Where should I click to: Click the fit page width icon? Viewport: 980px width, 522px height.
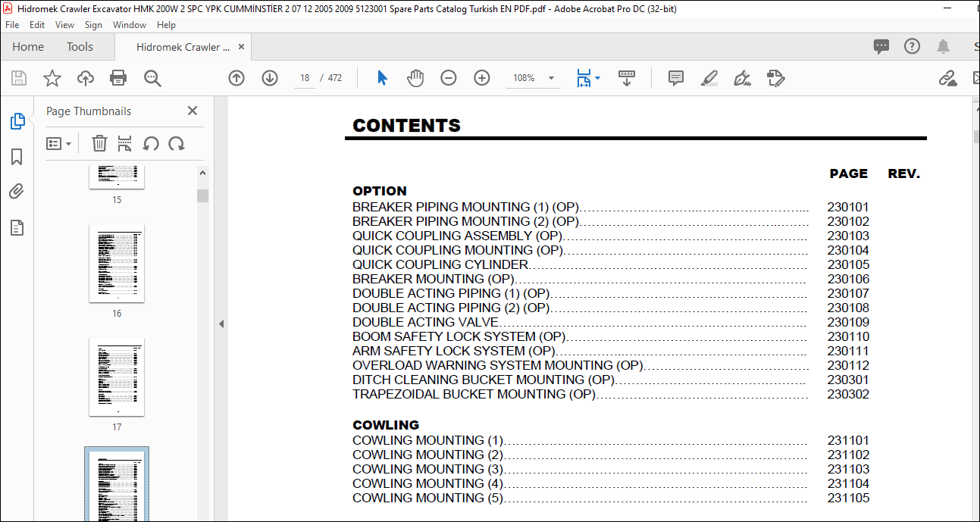click(x=583, y=78)
